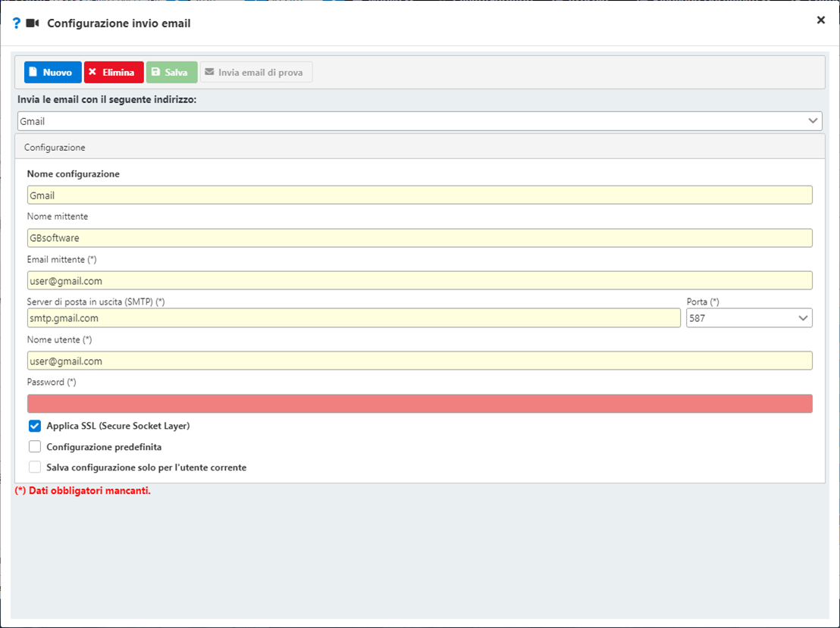Screen dimensions: 840x628
Task: Click the video camera tutorial icon
Action: click(x=32, y=23)
